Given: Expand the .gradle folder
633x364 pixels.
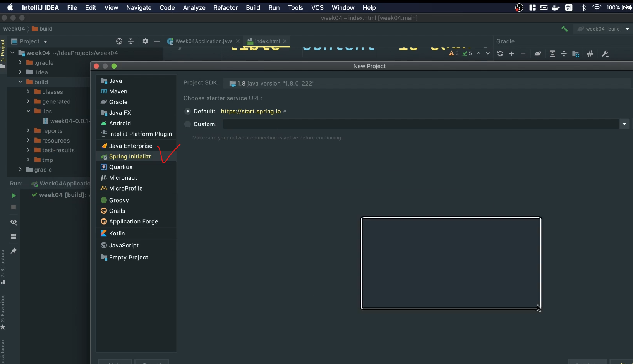Looking at the screenshot, I should pyautogui.click(x=21, y=63).
